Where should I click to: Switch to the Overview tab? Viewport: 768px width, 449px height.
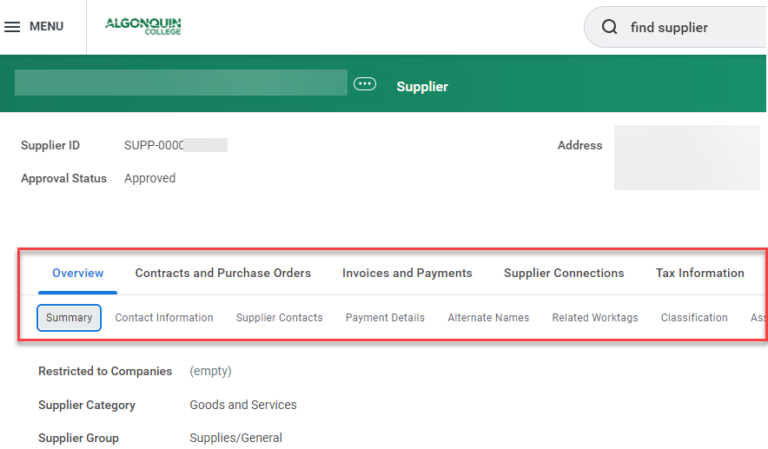pos(78,273)
